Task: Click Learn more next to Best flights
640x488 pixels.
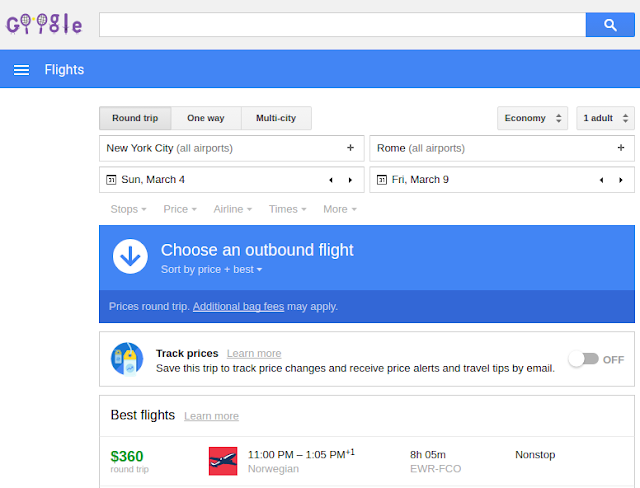Action: point(211,416)
